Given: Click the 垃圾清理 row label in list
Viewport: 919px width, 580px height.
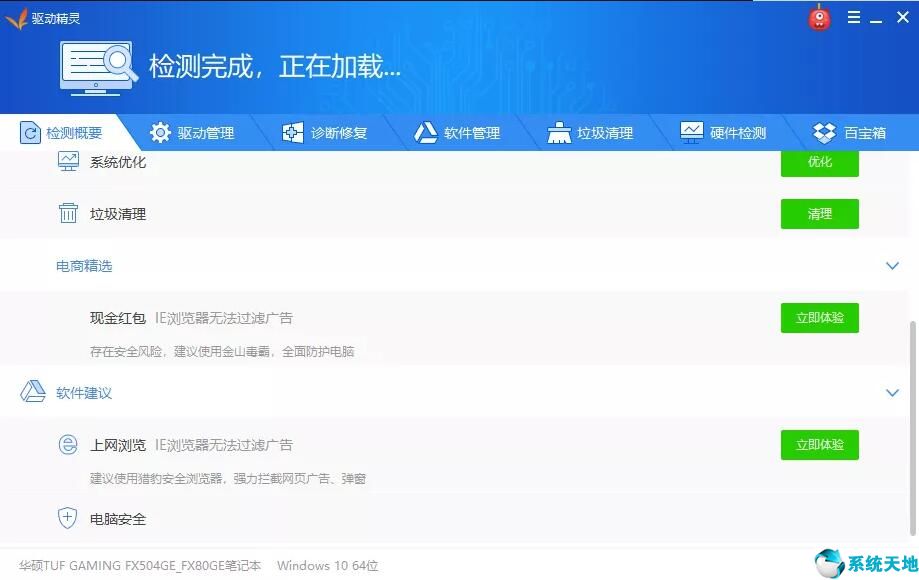Looking at the screenshot, I should pos(118,214).
